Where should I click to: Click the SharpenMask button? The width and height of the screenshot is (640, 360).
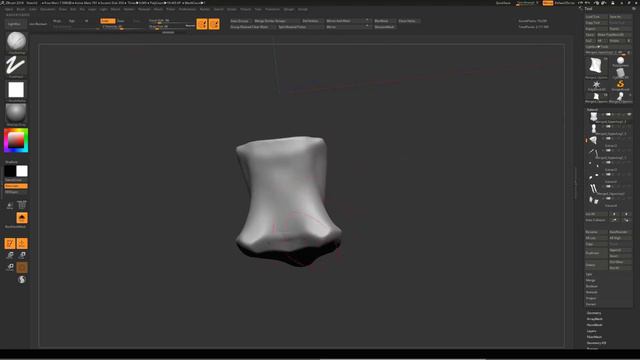[x=384, y=27]
